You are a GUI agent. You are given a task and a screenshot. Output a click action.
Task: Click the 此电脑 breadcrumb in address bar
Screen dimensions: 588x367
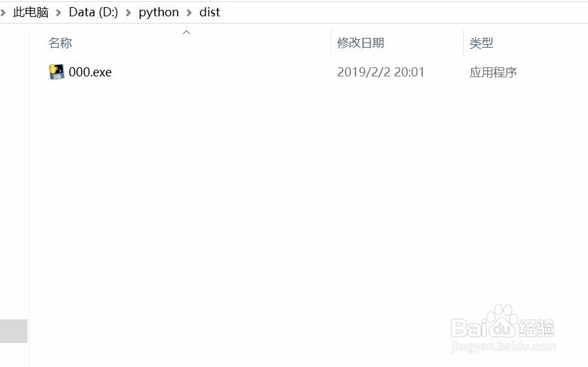[x=31, y=12]
